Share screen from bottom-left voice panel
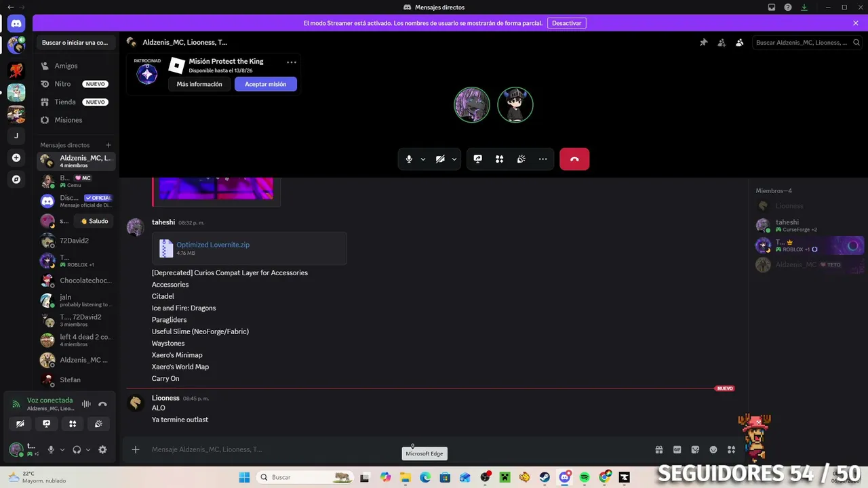This screenshot has width=868, height=488. 47,424
